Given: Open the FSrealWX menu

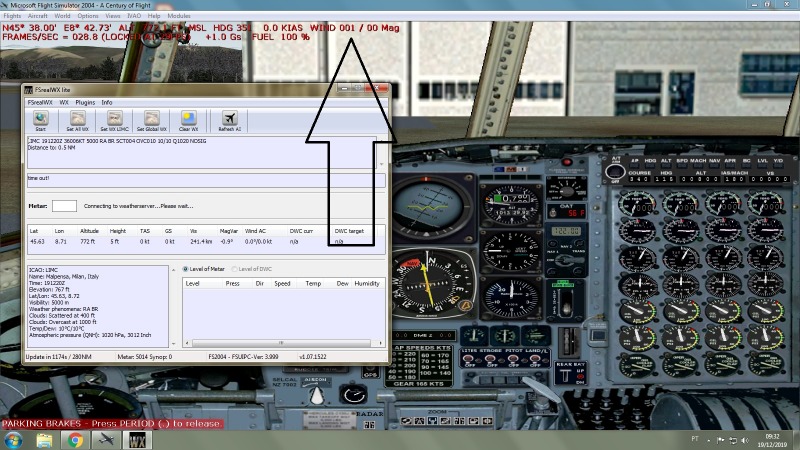Looking at the screenshot, I should point(40,103).
